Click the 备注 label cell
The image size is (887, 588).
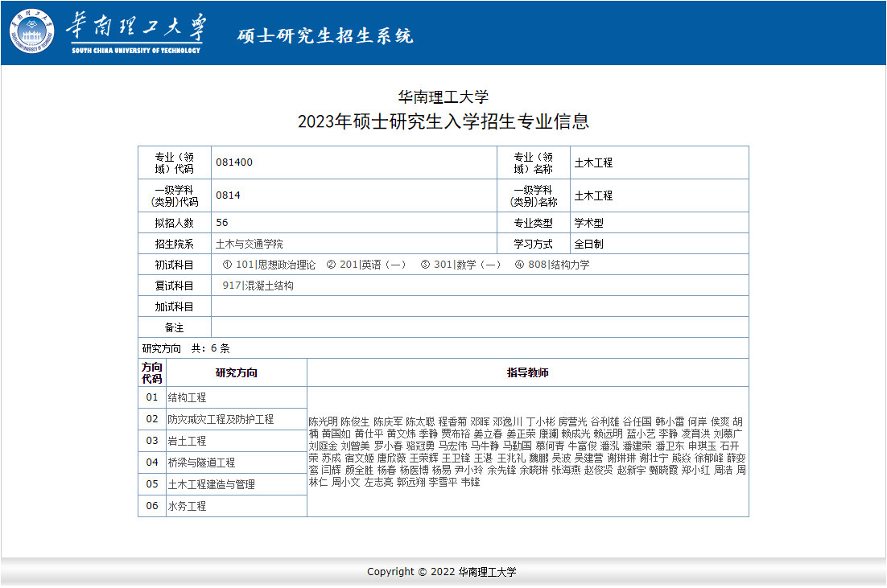click(175, 327)
